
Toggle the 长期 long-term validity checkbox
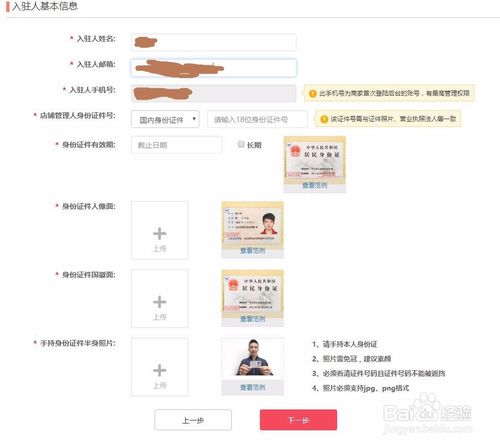pyautogui.click(x=241, y=144)
